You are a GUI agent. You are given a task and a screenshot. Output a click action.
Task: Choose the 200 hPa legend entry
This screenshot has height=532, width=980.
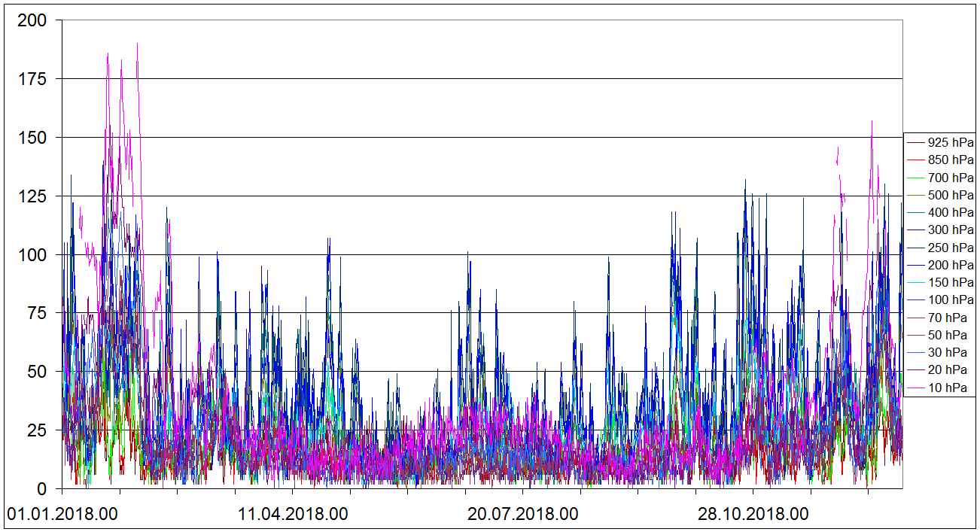point(951,265)
